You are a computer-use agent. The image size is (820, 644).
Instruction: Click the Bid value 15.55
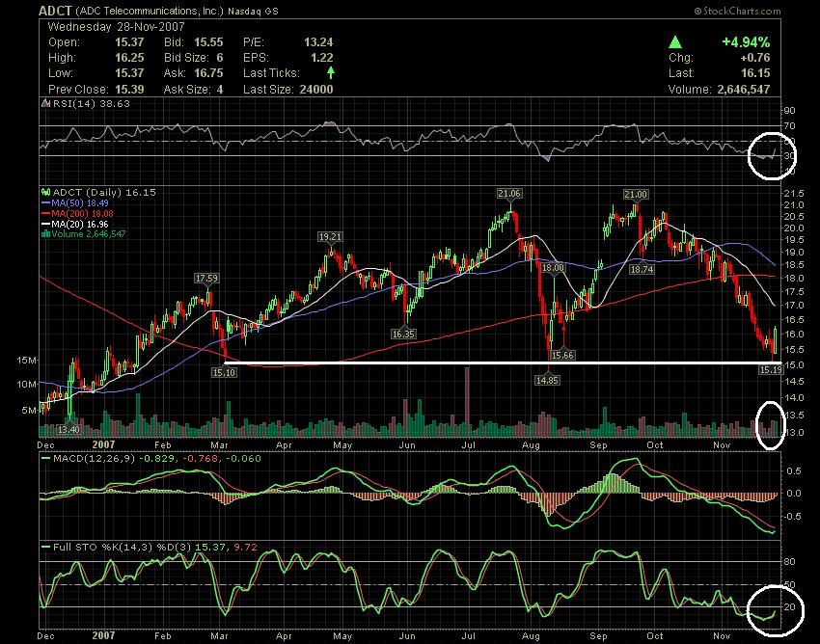point(208,42)
